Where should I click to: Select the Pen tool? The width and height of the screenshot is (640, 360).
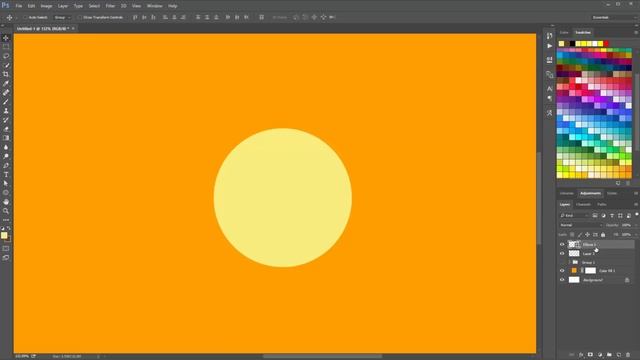pyautogui.click(x=6, y=165)
